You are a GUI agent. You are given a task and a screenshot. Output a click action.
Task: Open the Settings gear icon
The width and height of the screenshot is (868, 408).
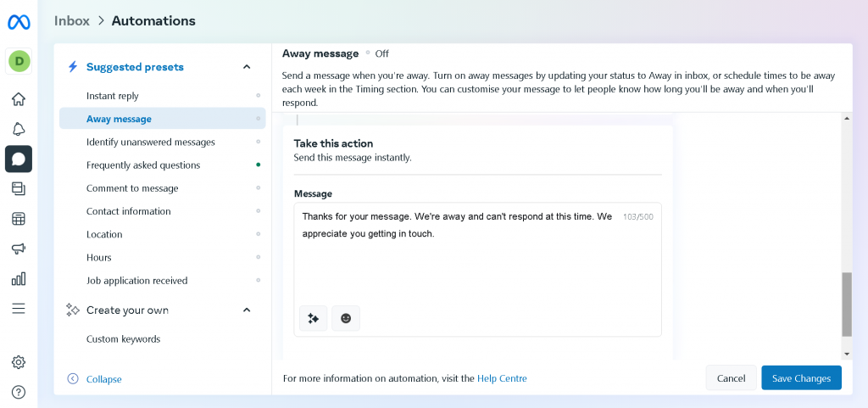click(19, 362)
